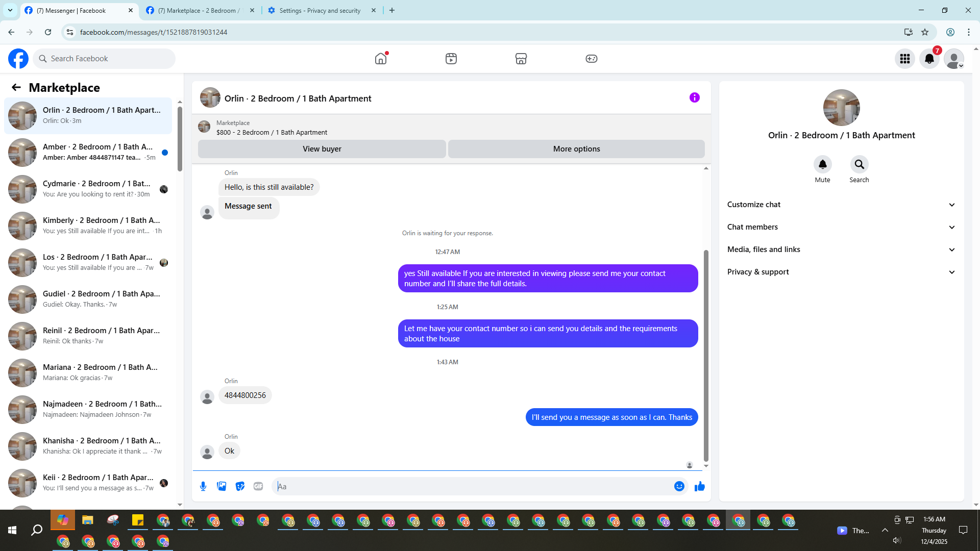
Task: Switch to the Marketplace 2 Bedroom browser tab
Action: point(199,10)
